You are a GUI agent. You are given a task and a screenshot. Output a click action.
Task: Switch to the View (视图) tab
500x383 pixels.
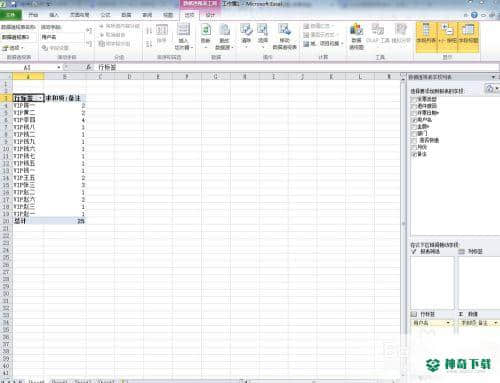(168, 15)
